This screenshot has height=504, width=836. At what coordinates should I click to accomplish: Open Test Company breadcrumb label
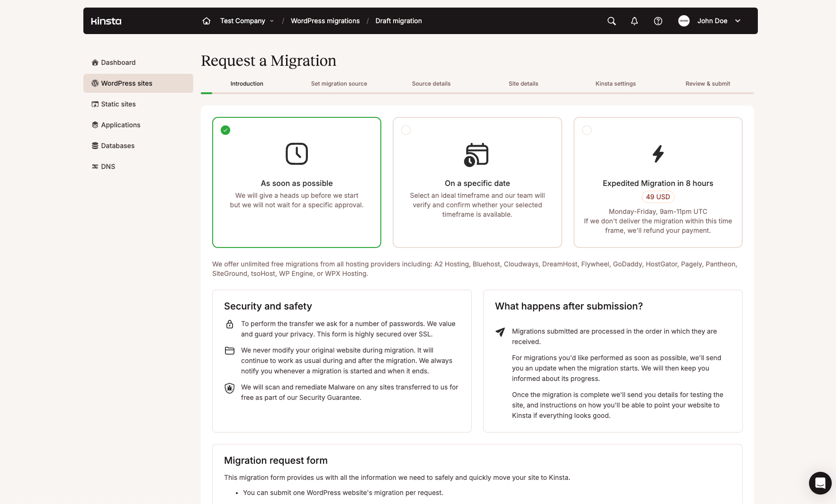click(243, 21)
